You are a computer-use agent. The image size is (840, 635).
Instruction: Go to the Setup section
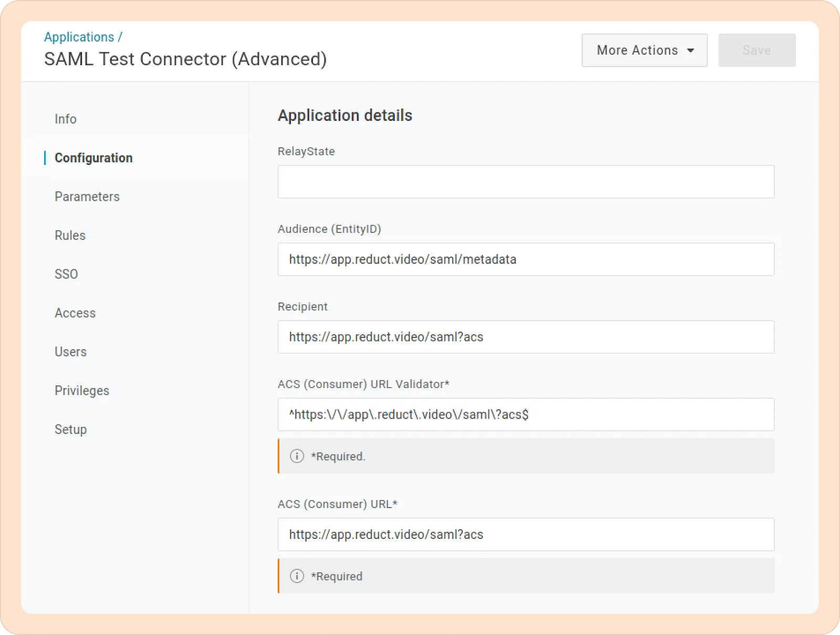pos(70,430)
